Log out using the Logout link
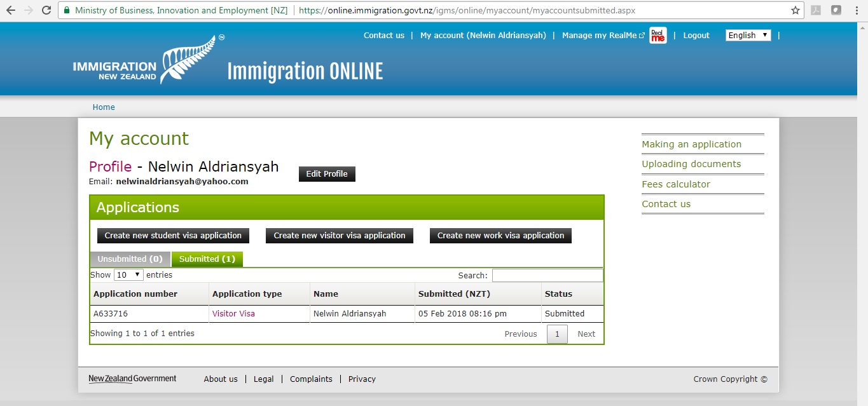The image size is (868, 406). tap(696, 36)
